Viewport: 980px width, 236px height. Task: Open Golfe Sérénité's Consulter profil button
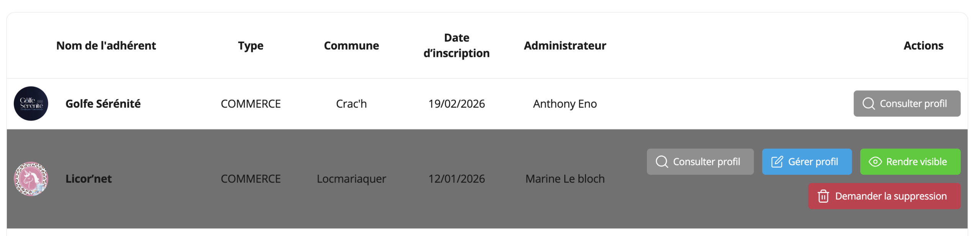tap(906, 104)
